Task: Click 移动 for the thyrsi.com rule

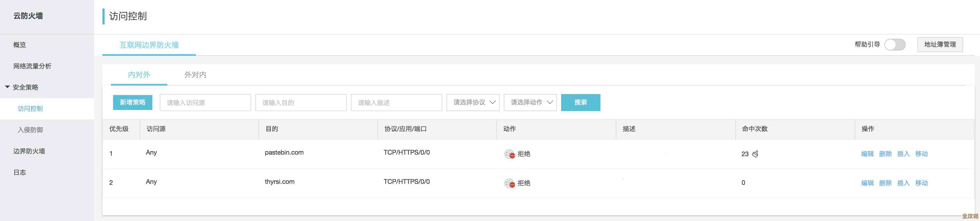Action: (921, 183)
